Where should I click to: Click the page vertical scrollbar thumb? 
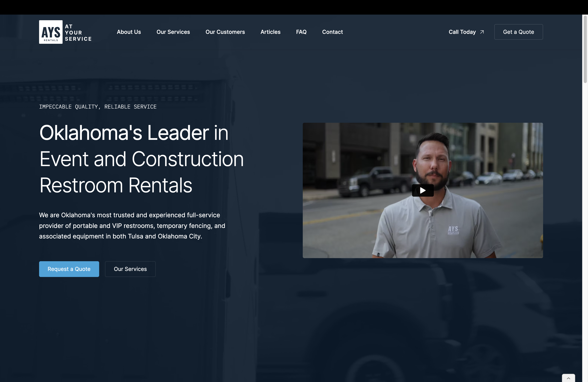(x=585, y=49)
